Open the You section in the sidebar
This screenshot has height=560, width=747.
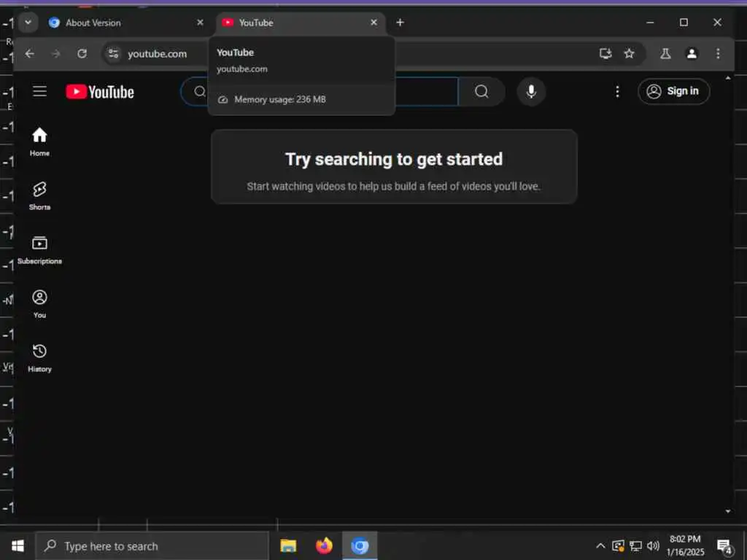(39, 304)
